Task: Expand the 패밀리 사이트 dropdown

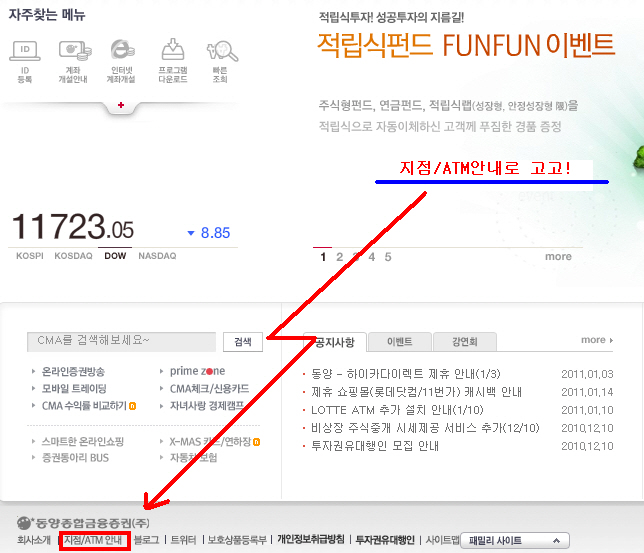Action: pos(515,541)
